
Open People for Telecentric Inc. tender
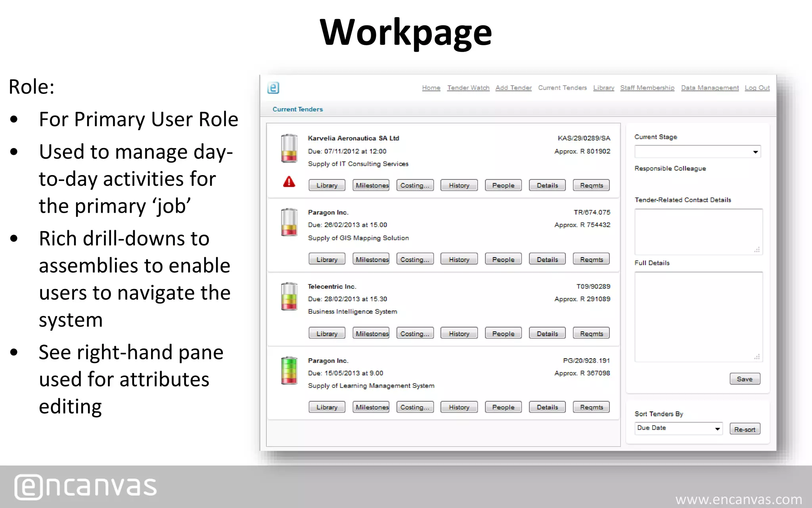pyautogui.click(x=503, y=333)
